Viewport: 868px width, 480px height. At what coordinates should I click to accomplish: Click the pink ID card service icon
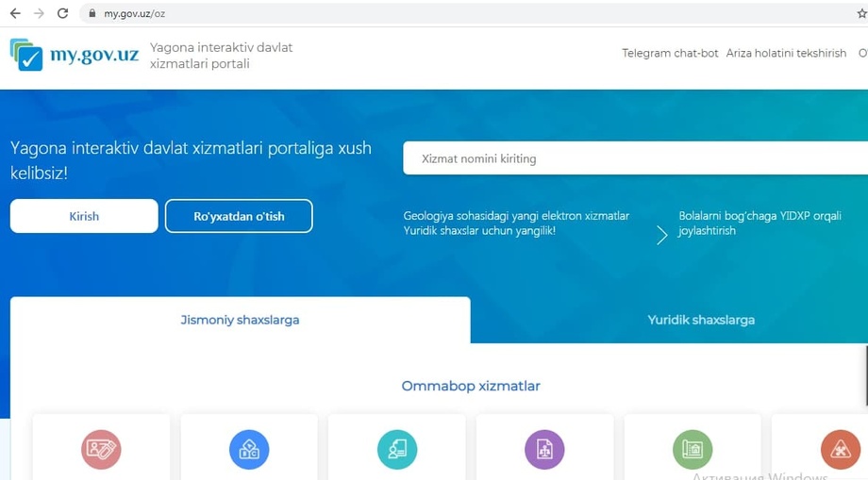tap(101, 450)
